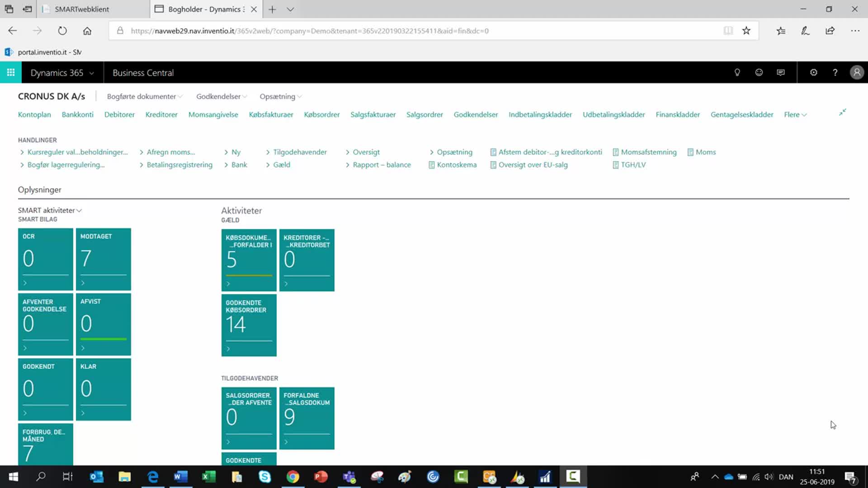The width and height of the screenshot is (868, 488).
Task: Open the OCR tile showing 0
Action: pyautogui.click(x=46, y=259)
